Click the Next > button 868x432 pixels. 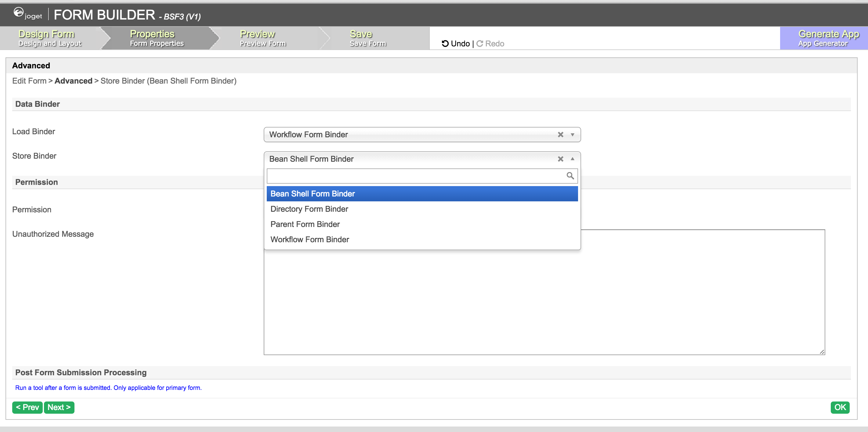(x=59, y=407)
